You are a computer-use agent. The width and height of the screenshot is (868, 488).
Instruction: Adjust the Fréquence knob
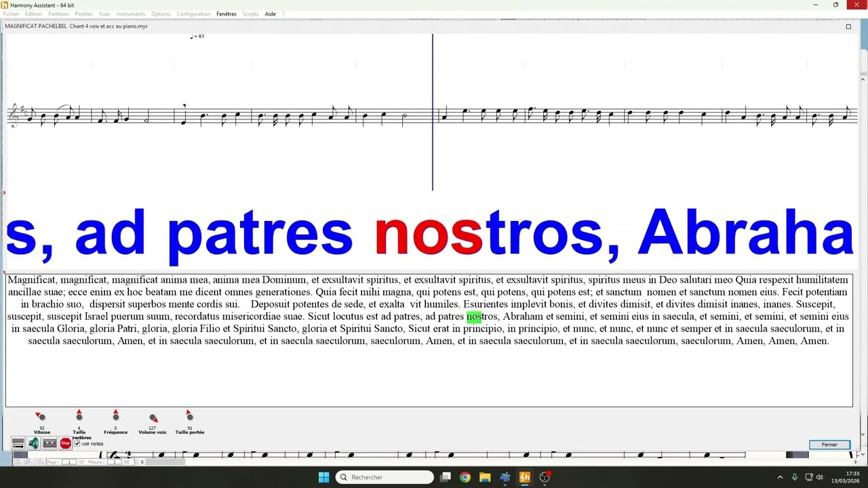[115, 416]
